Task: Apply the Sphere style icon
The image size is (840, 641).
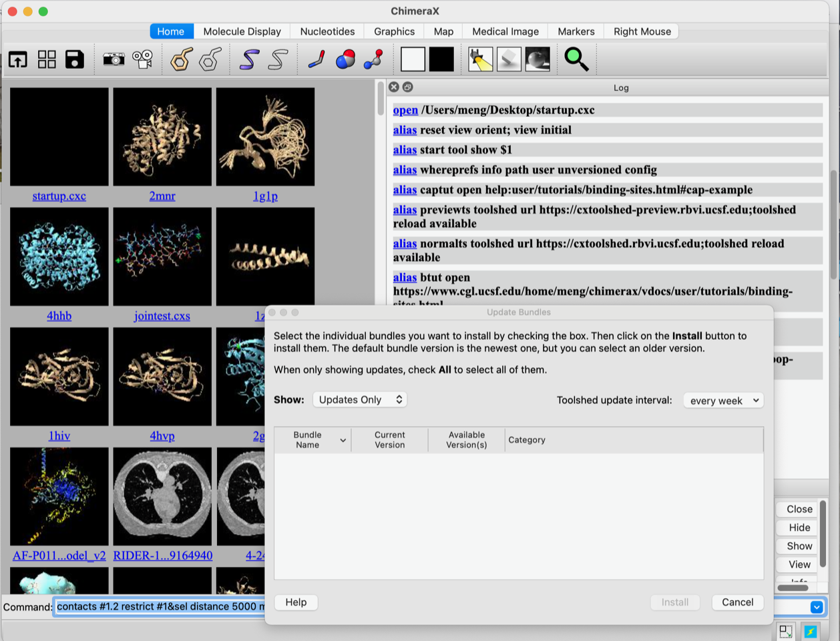Action: click(x=345, y=59)
